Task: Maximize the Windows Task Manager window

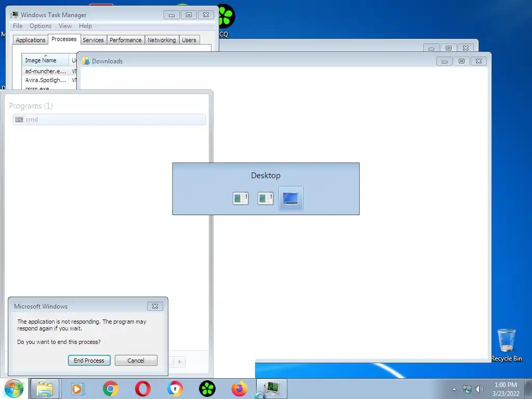Action: pos(189,15)
